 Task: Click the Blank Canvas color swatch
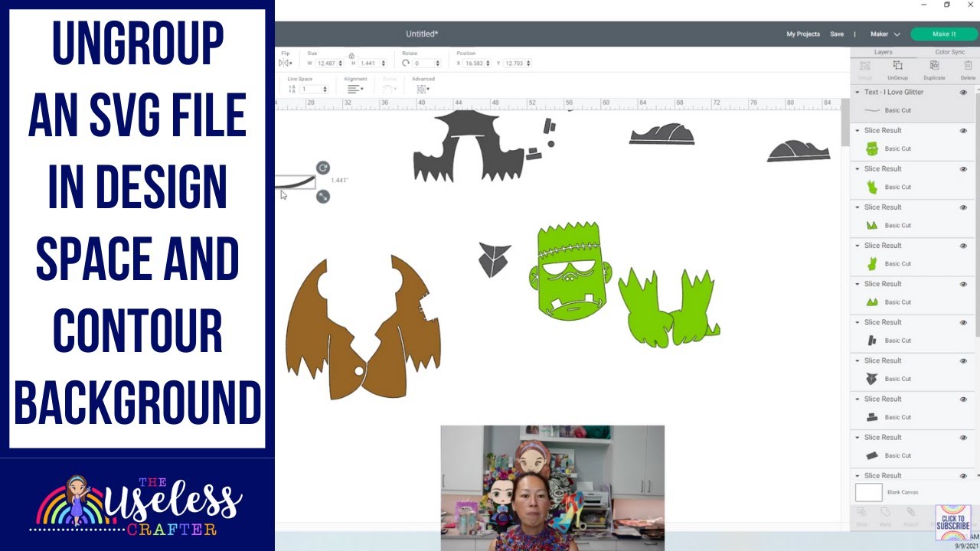[x=869, y=492]
